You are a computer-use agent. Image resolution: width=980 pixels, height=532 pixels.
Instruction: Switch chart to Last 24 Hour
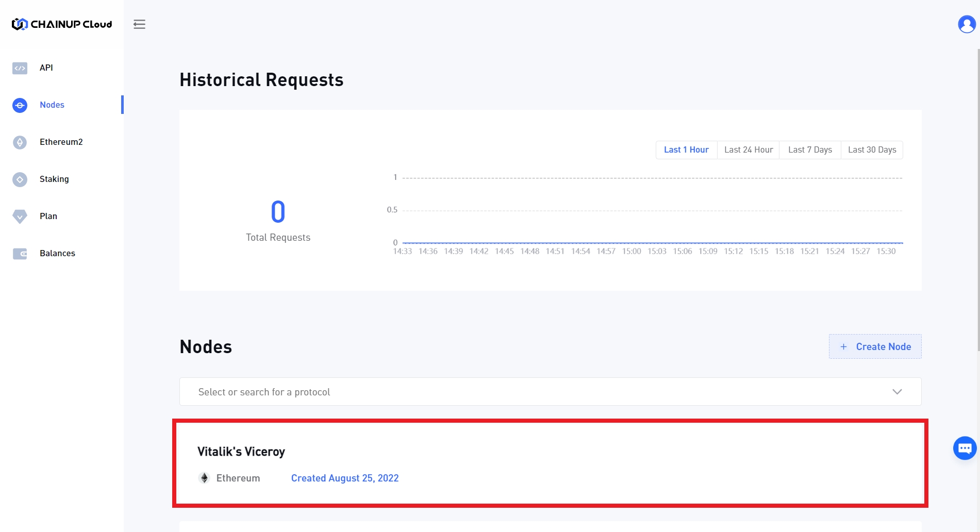(x=749, y=150)
